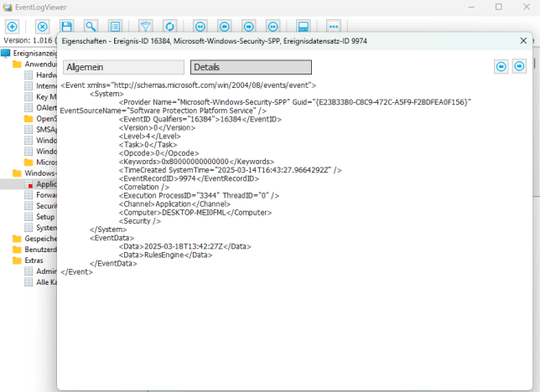This screenshot has height=392, width=540.
Task: Click the monitor icon in toolbar
Action: 303,28
